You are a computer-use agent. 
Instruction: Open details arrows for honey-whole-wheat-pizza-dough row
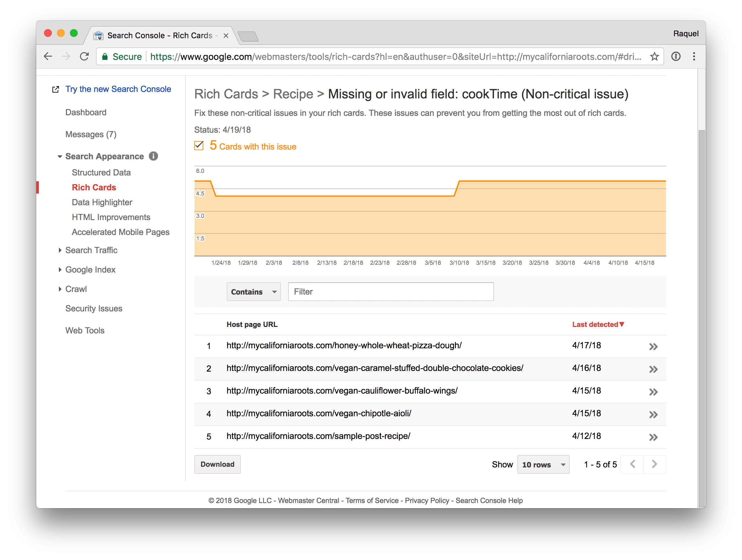click(653, 346)
